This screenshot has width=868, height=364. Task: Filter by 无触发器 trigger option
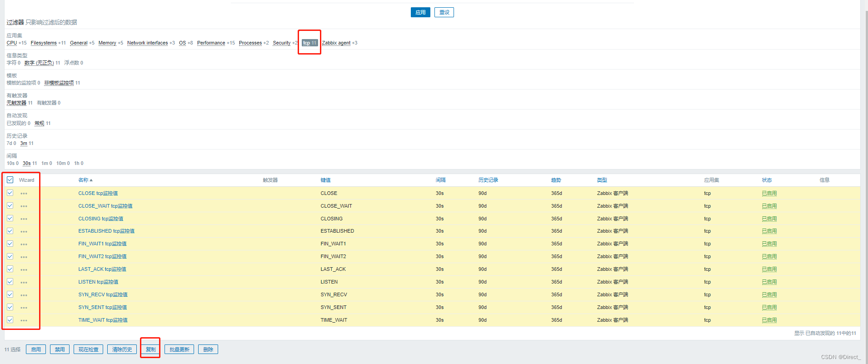[16, 103]
